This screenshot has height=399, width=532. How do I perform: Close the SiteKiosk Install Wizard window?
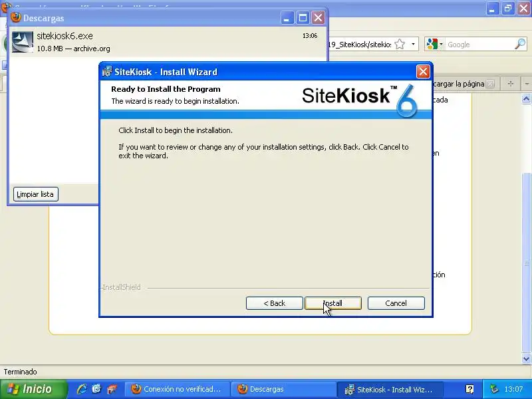tap(423, 72)
